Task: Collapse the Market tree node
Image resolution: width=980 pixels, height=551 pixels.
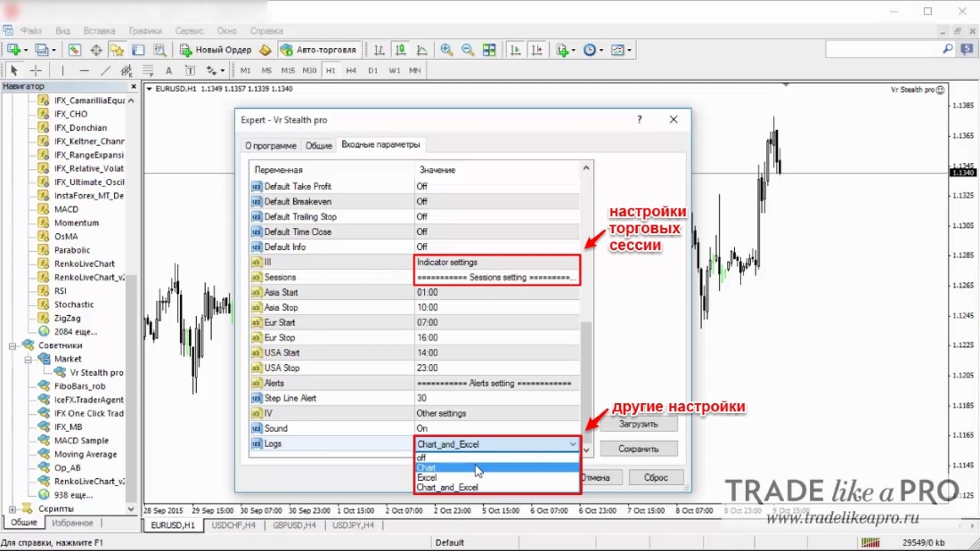Action: (x=29, y=360)
